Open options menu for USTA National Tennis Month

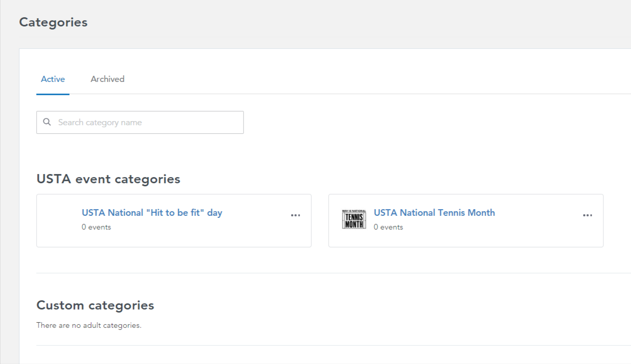click(588, 215)
